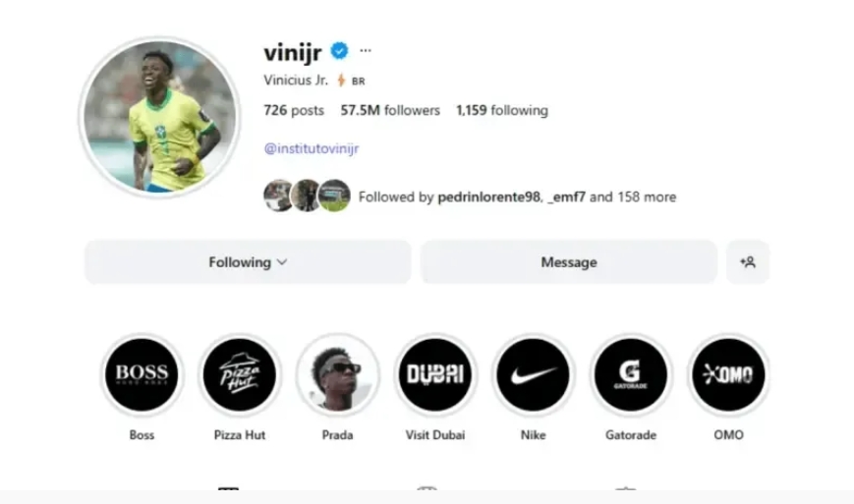854x504 pixels.
Task: Click the blue verified badge
Action: coord(339,51)
